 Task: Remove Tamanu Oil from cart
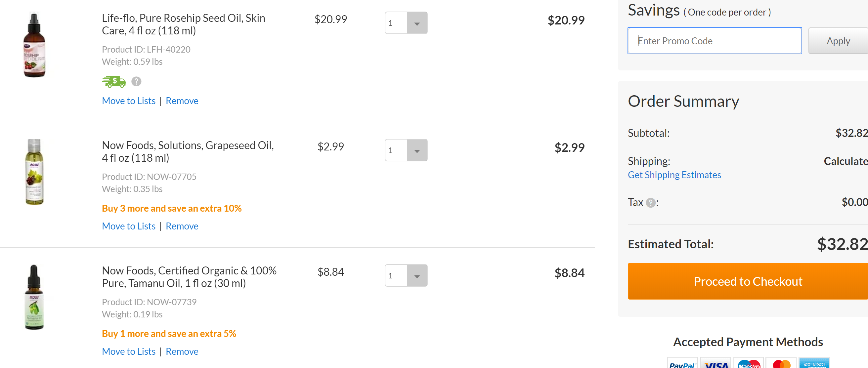[x=182, y=351]
